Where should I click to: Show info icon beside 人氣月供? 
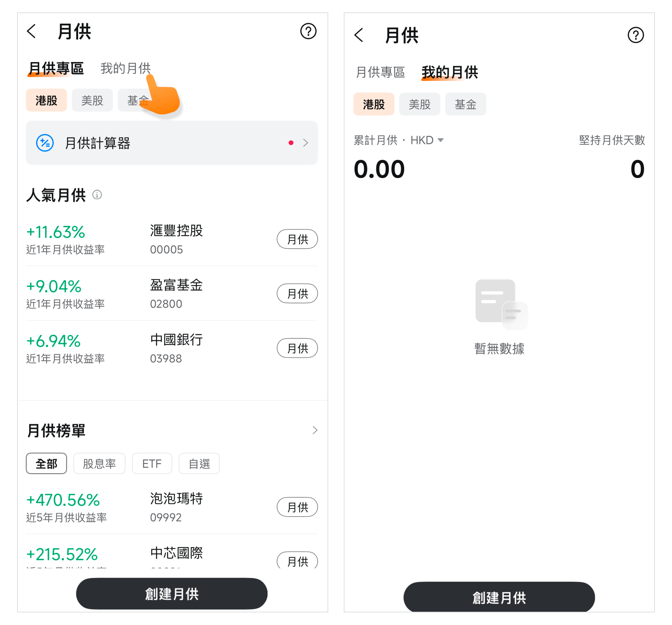pyautogui.click(x=97, y=195)
